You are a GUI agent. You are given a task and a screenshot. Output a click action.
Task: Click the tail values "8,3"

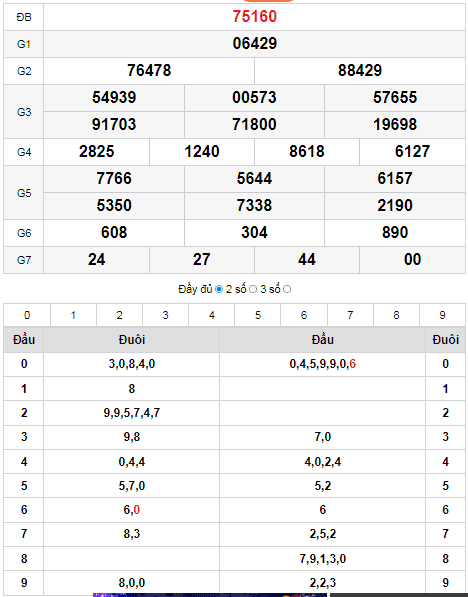coord(132,534)
